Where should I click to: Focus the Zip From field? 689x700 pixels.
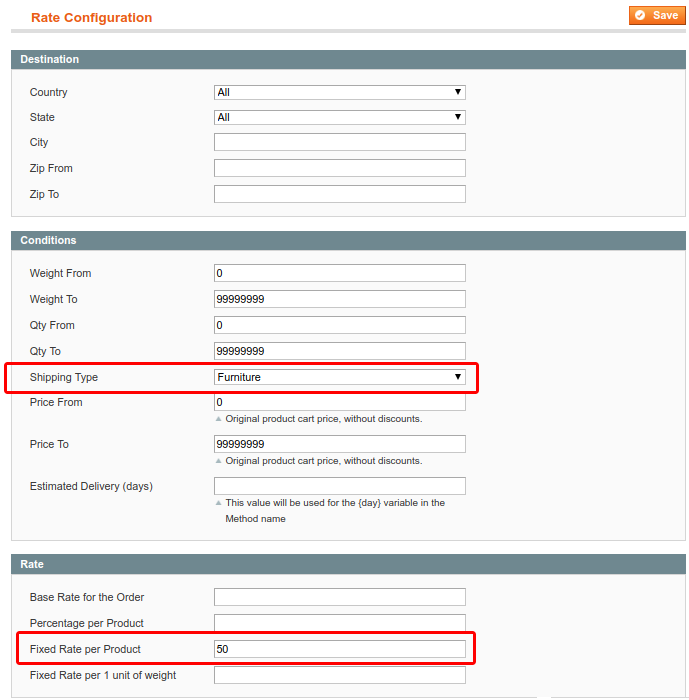point(340,168)
